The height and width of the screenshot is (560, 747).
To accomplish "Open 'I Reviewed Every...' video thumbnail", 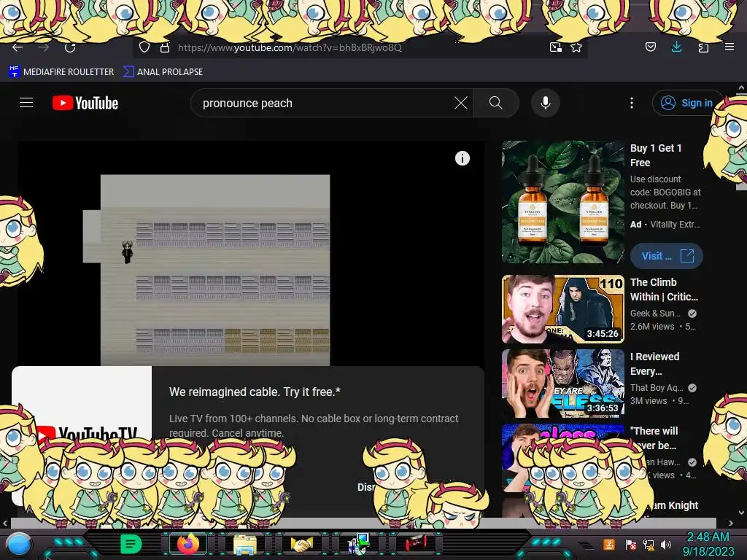I will (562, 384).
